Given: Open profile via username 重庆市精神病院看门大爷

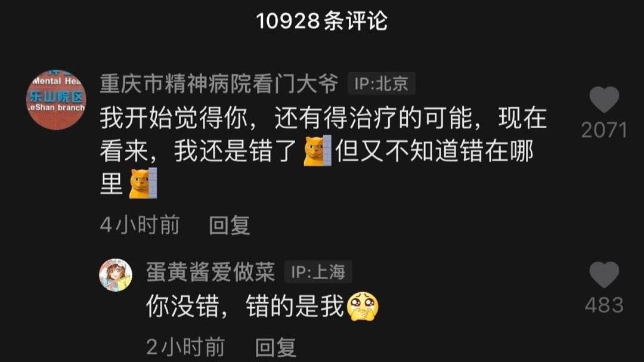Looking at the screenshot, I should 219,83.
